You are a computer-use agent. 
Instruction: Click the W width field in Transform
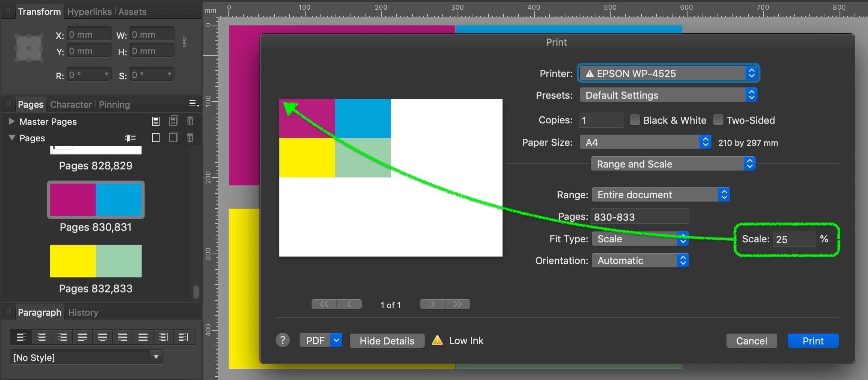[152, 34]
